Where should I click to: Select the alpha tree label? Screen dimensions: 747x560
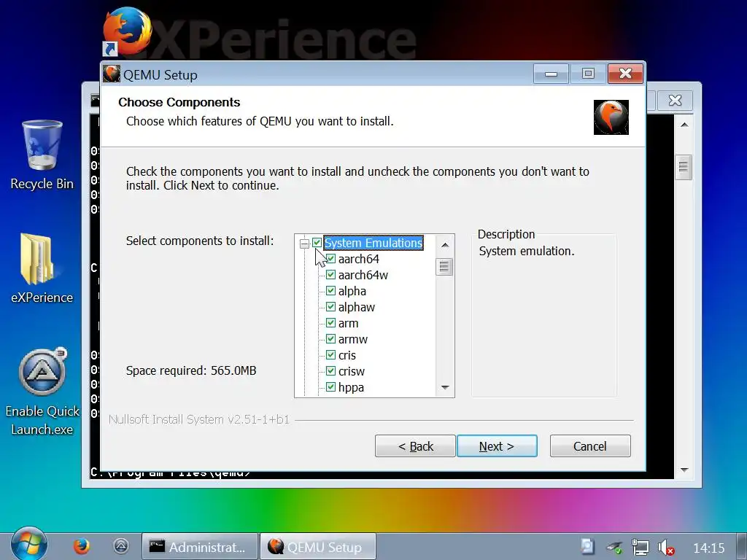click(352, 291)
